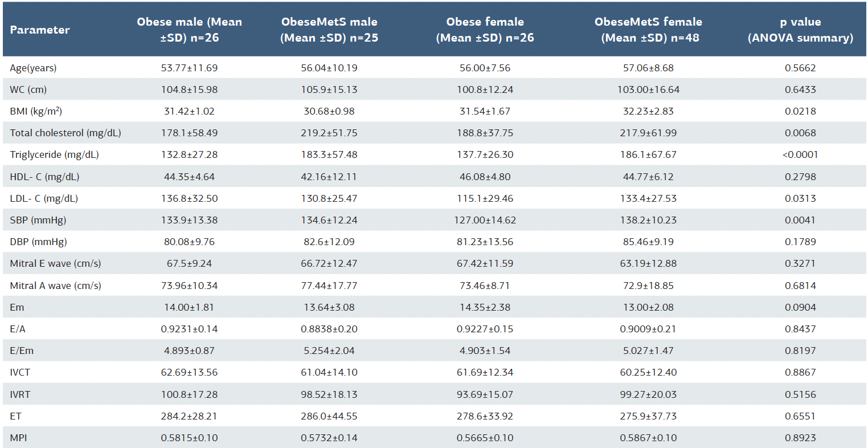The height and width of the screenshot is (448, 868).
Task: Select the p value ANOVA summary header
Action: [x=800, y=30]
